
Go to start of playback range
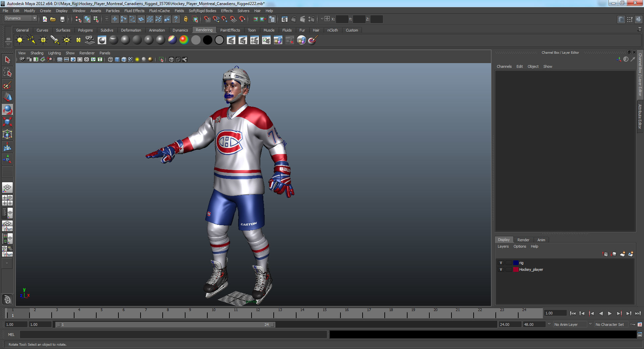tap(573, 313)
